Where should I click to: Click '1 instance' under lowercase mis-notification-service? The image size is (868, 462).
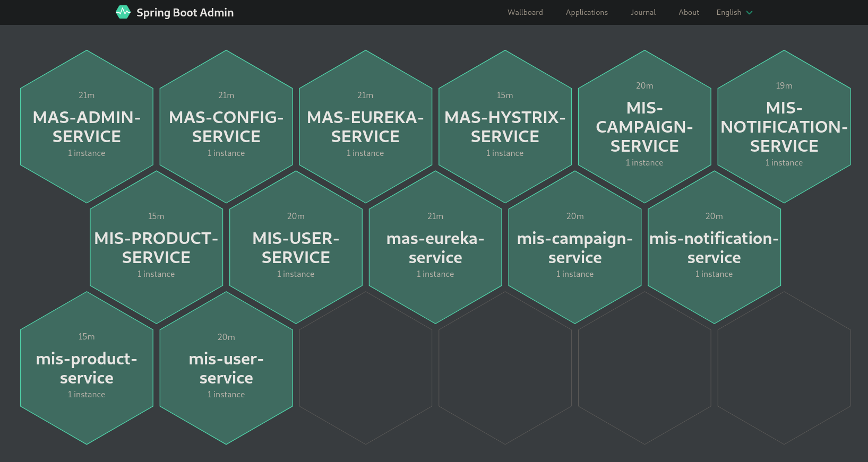point(714,274)
